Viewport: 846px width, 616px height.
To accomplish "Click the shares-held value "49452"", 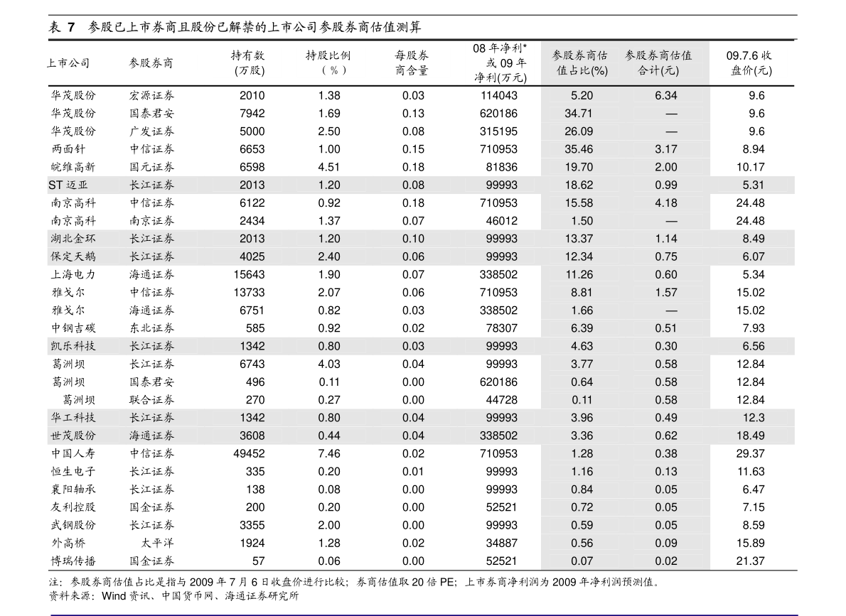I will pyautogui.click(x=250, y=453).
